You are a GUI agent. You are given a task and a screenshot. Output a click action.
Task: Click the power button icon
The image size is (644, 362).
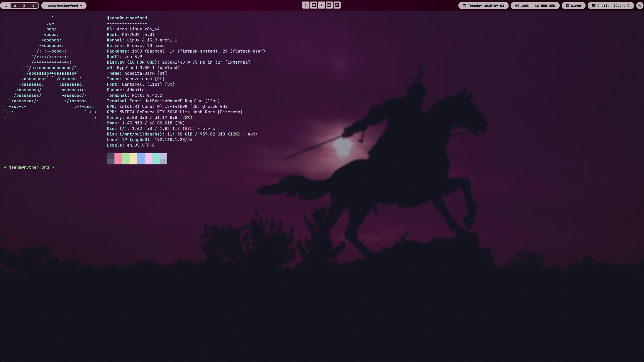click(x=640, y=6)
